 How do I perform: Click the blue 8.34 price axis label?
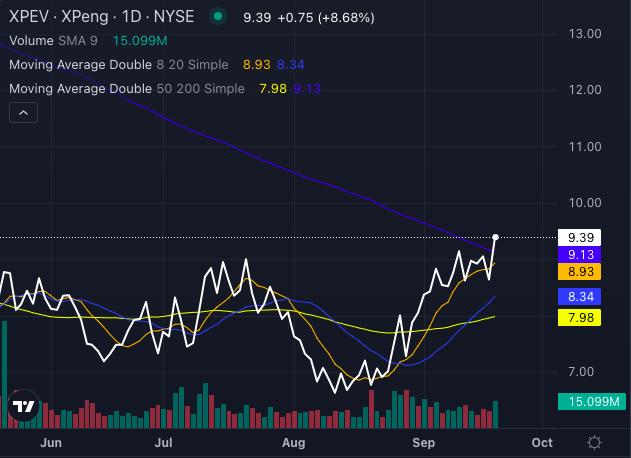(579, 296)
